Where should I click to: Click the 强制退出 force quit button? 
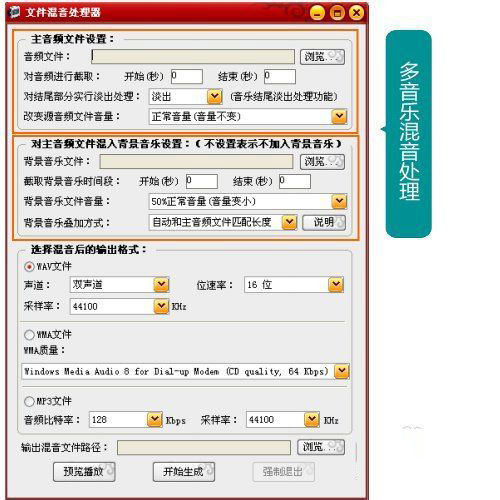283,472
